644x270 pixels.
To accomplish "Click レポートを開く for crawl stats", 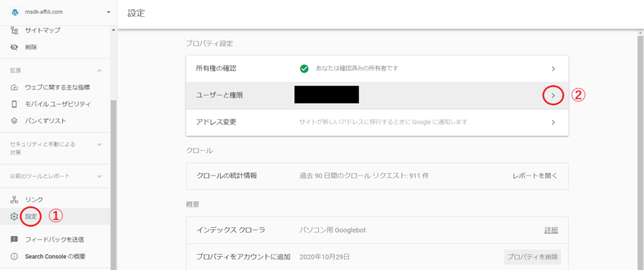I will tap(535, 175).
